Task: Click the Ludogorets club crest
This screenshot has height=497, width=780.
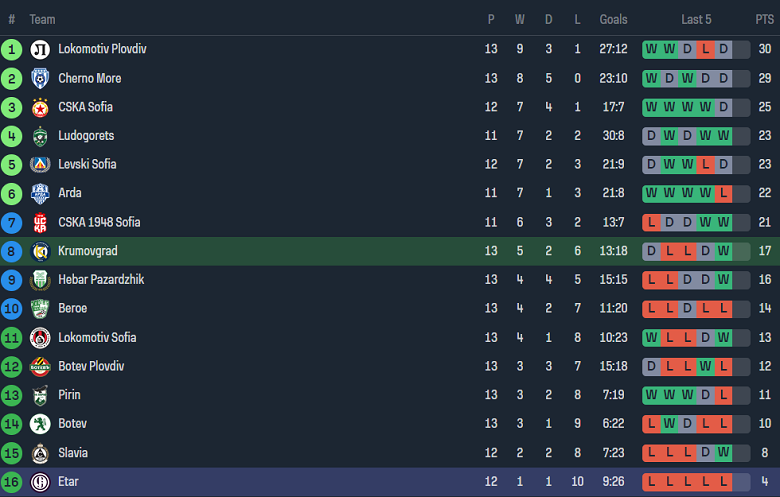Action: pos(40,136)
